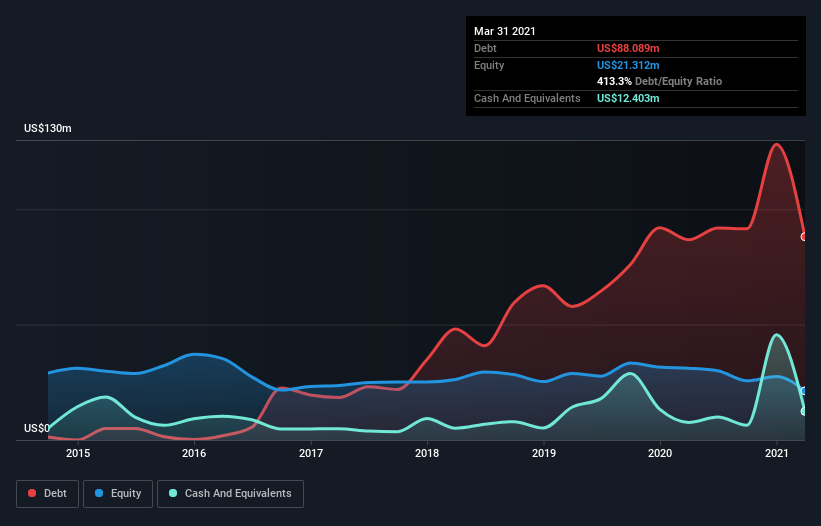Click the Equity label in the tooltip
This screenshot has height=526, width=821.
pyautogui.click(x=489, y=65)
